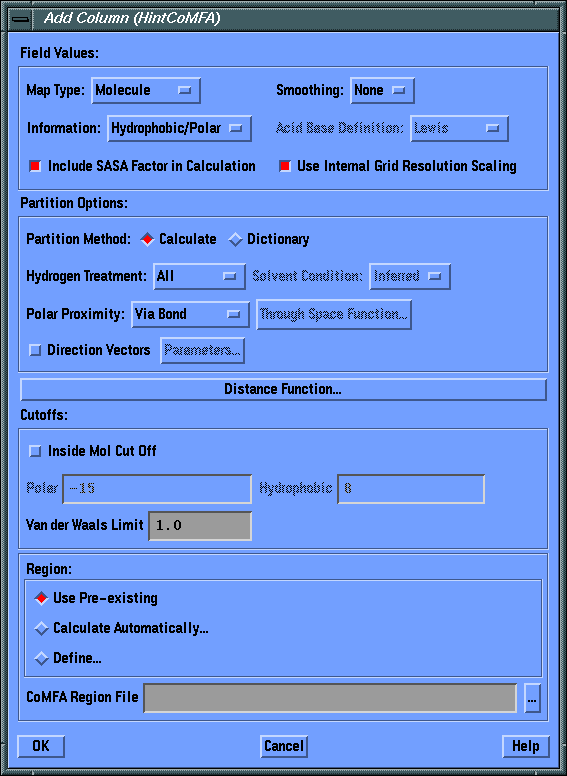Open the Information Hydrophobic/Polar dropdown

click(x=179, y=129)
